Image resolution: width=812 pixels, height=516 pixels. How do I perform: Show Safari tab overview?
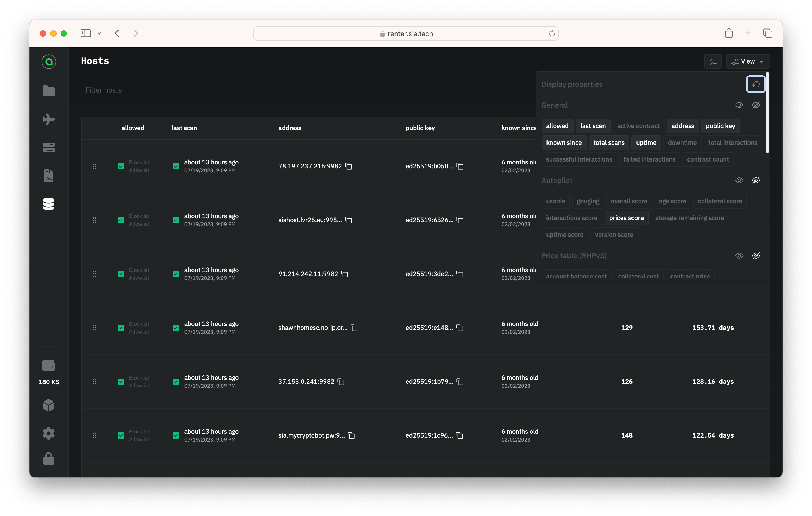click(x=768, y=33)
